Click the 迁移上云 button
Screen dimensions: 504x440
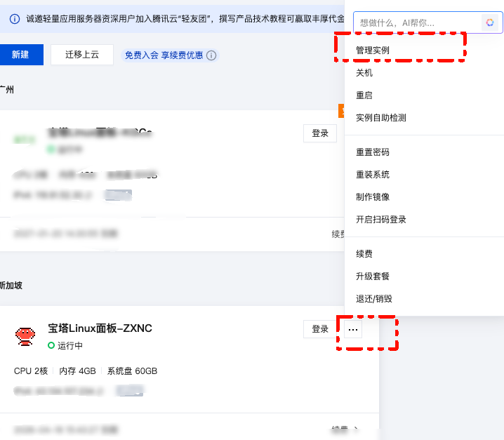(82, 55)
